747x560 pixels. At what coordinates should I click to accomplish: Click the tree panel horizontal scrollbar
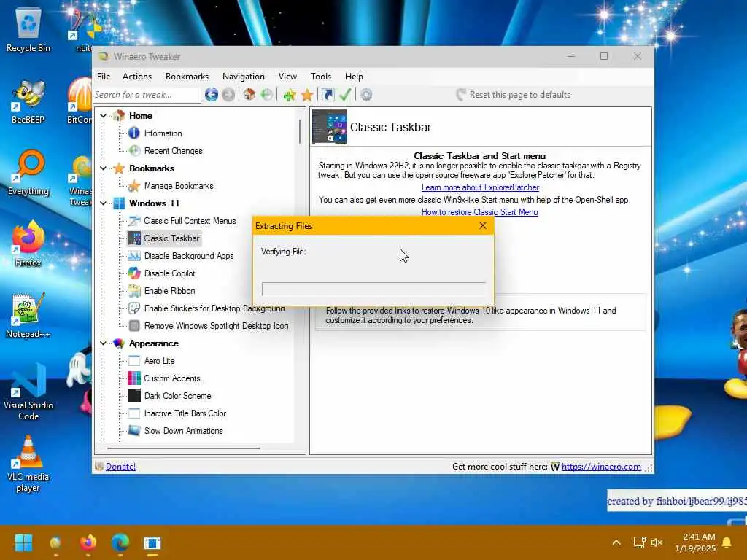pyautogui.click(x=183, y=448)
